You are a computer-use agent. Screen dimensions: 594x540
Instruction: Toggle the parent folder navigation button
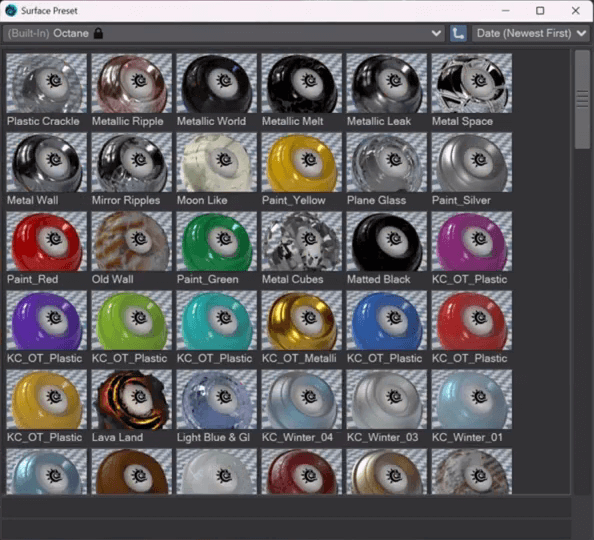[458, 33]
